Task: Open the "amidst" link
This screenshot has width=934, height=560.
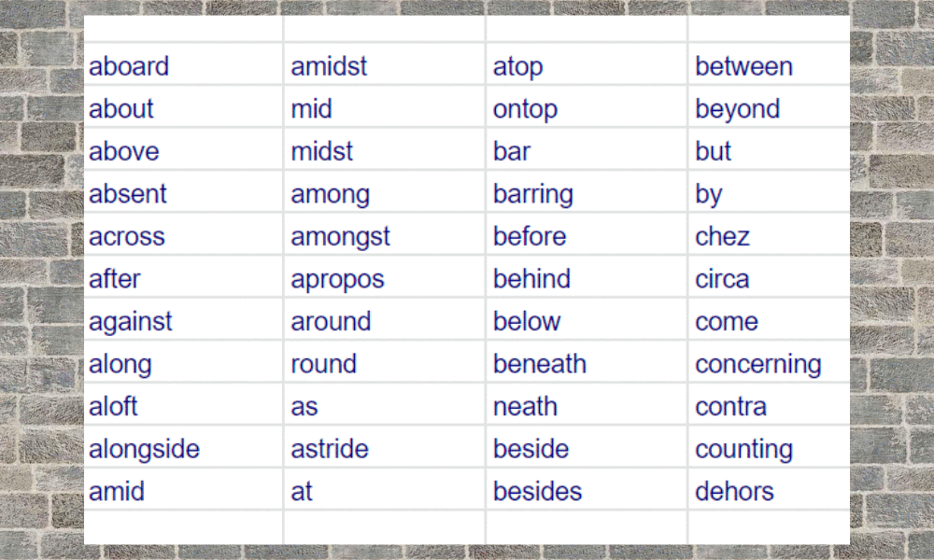Action: (329, 66)
